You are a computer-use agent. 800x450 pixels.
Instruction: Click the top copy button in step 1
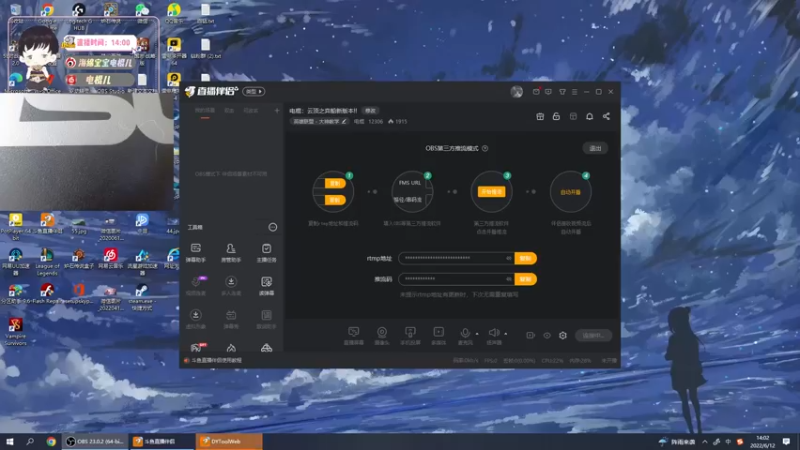coord(335,183)
